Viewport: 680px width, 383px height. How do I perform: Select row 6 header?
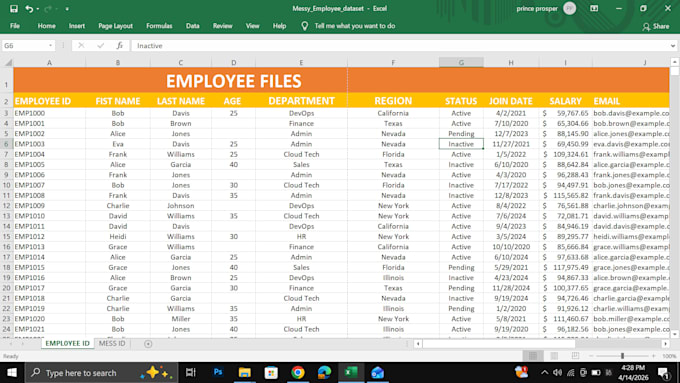pos(7,144)
